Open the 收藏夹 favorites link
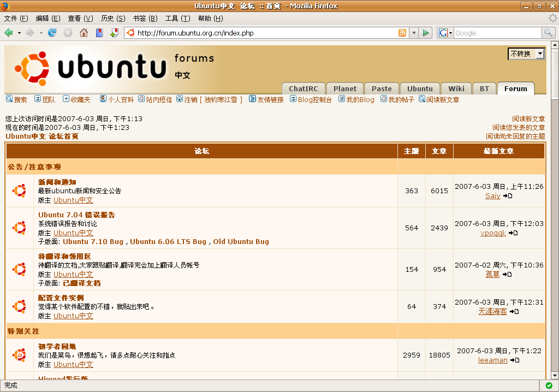Screen dimensions: 559x392 pos(76,99)
